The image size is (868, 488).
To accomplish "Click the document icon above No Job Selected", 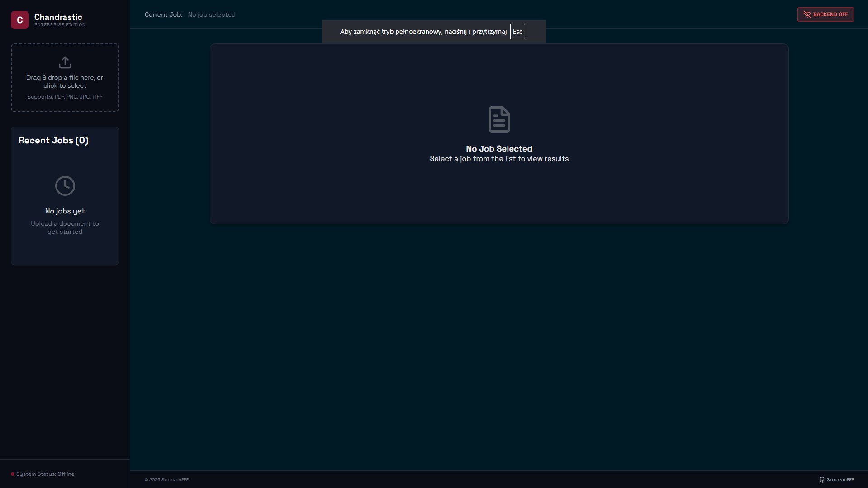I will tap(499, 119).
